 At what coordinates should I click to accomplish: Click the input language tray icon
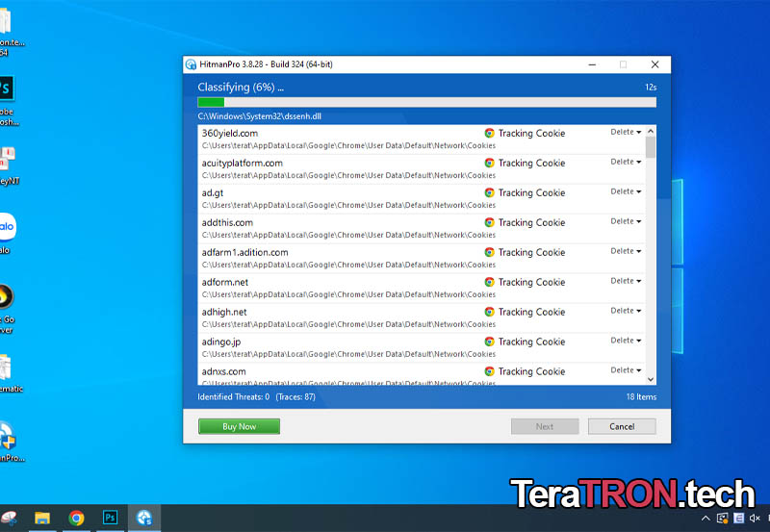(x=738, y=519)
